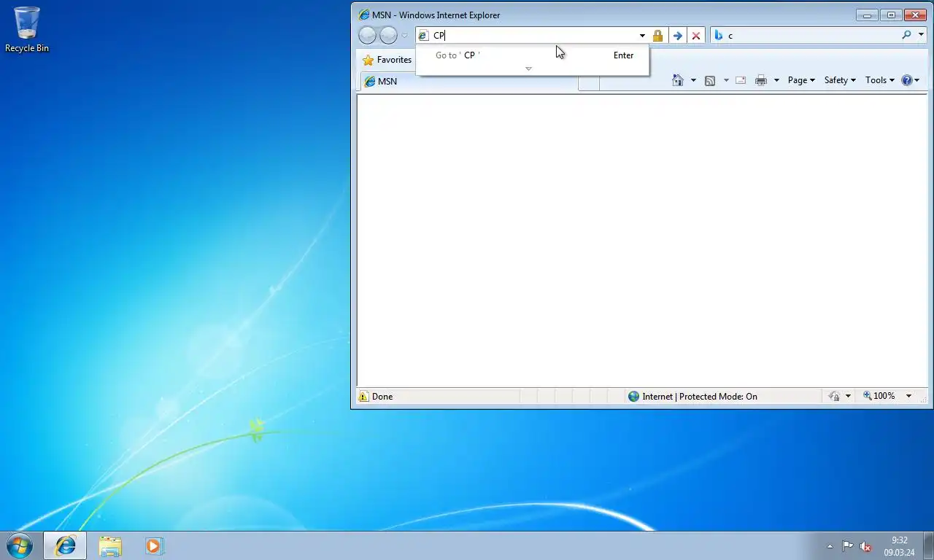
Task: Open the Favorites button
Action: click(x=387, y=60)
